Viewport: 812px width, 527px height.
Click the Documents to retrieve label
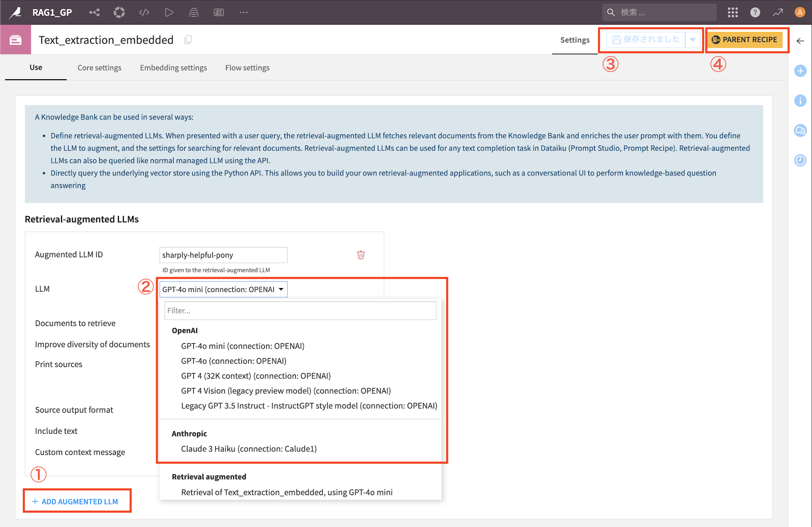pos(75,323)
